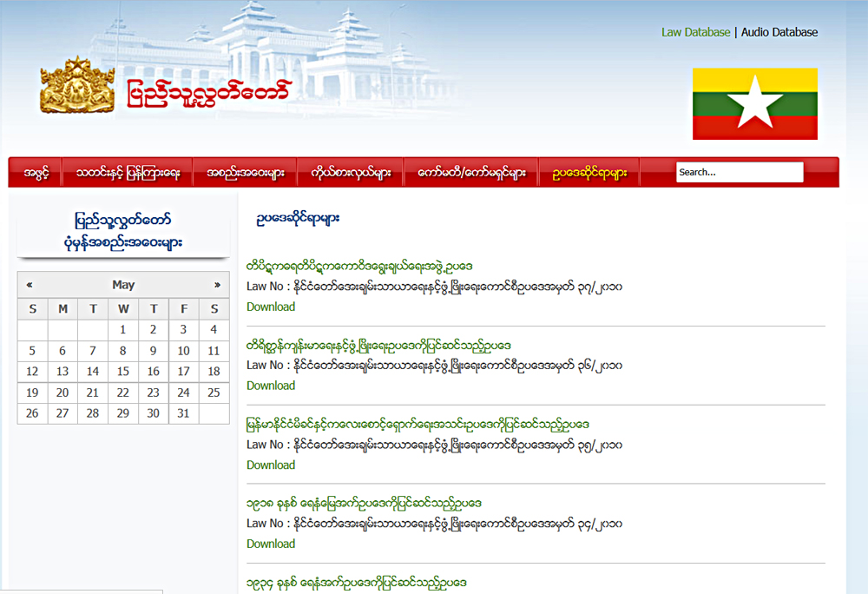Select day 19 in calendar
868x594 pixels.
[x=32, y=393]
